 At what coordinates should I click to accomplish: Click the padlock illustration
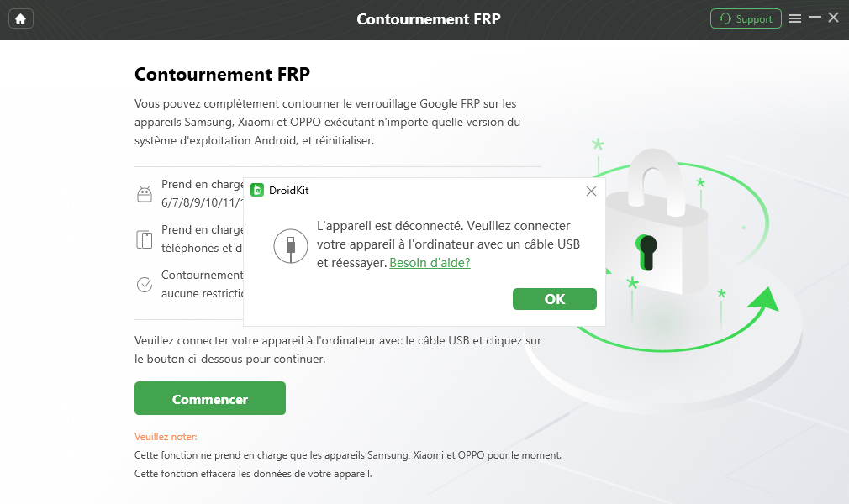tap(657, 222)
